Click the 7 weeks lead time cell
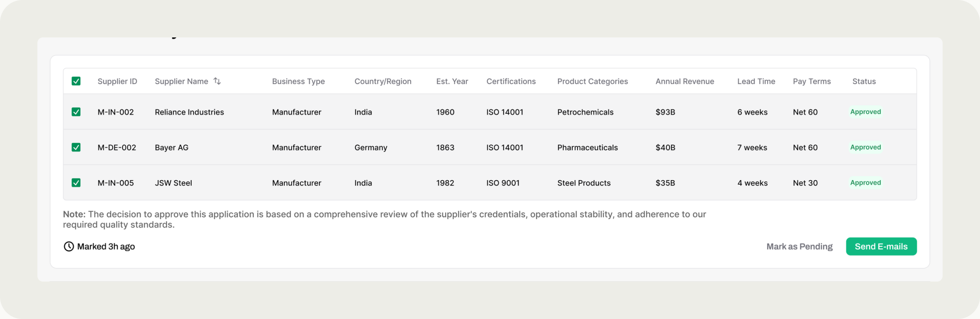Screen dimensions: 980x319 coord(752,148)
